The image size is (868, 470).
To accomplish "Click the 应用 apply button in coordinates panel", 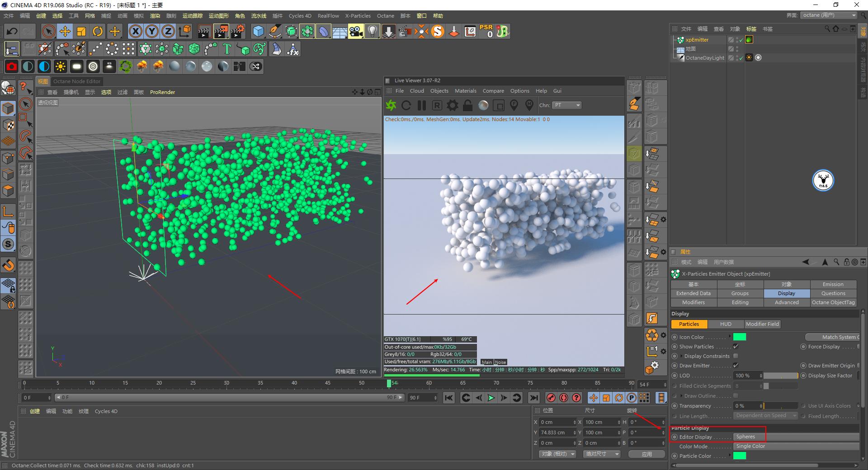I will tap(646, 454).
